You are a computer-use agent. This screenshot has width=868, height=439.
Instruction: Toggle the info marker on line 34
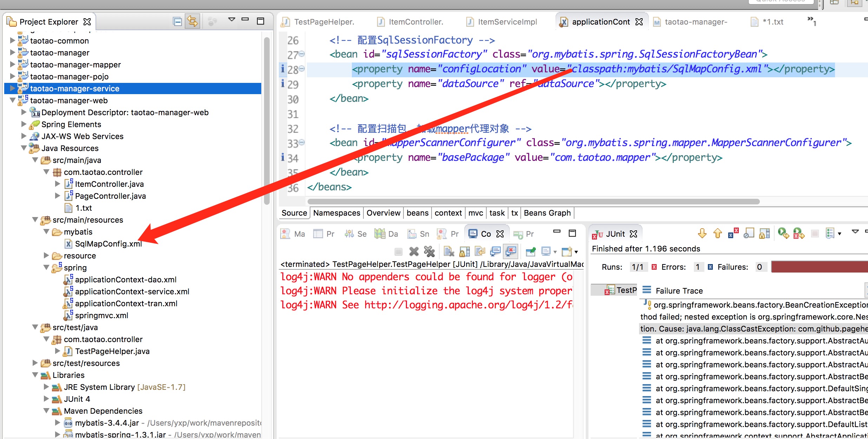282,157
